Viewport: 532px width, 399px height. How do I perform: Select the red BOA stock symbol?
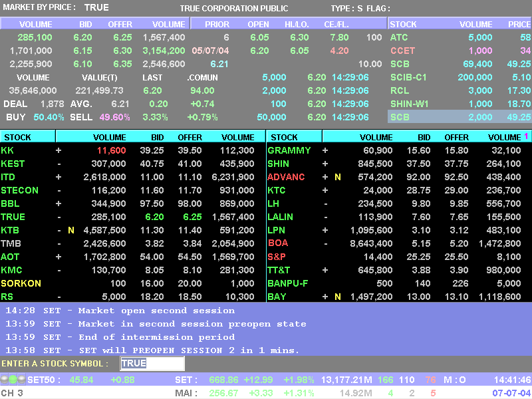point(278,243)
